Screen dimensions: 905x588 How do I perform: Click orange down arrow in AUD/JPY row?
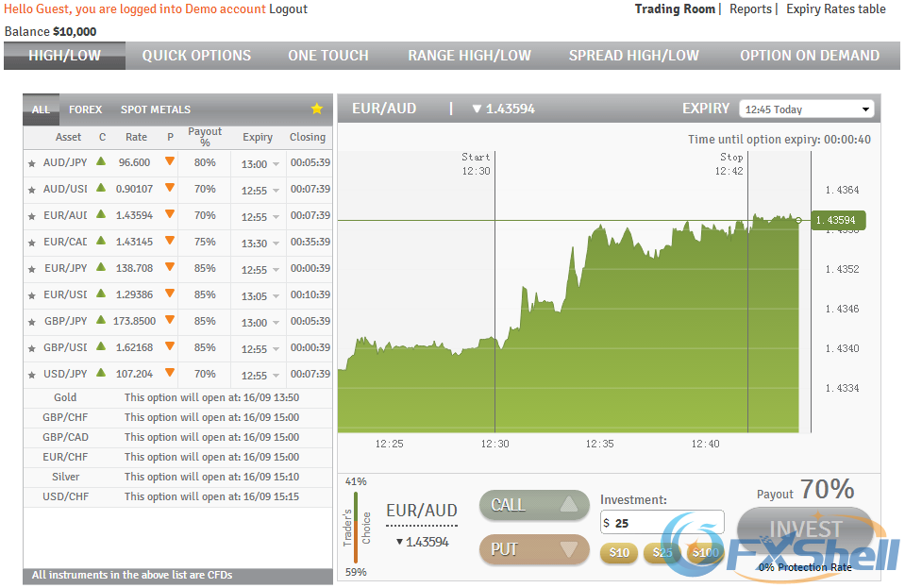click(170, 162)
